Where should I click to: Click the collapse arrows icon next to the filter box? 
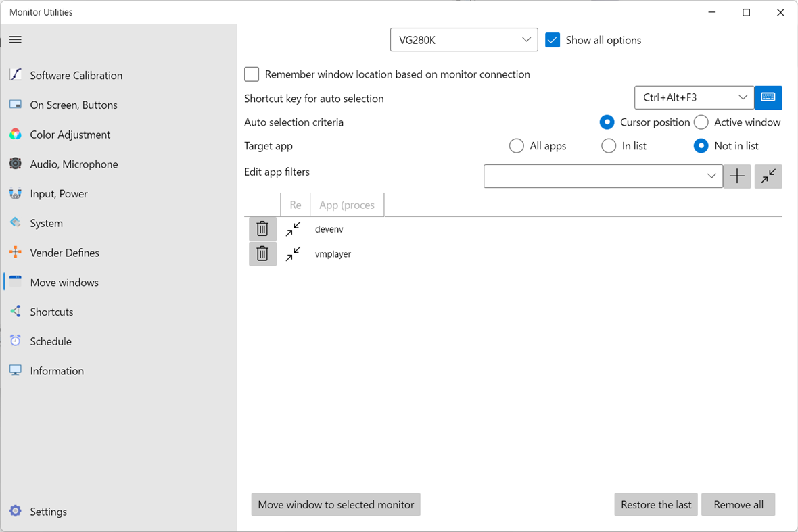coord(768,176)
